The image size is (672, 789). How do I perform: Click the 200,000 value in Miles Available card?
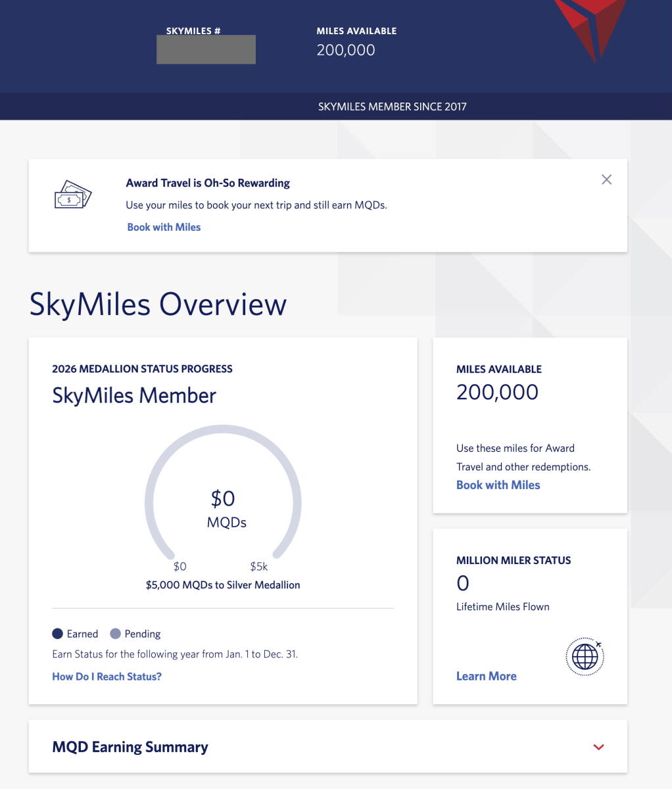(x=497, y=393)
